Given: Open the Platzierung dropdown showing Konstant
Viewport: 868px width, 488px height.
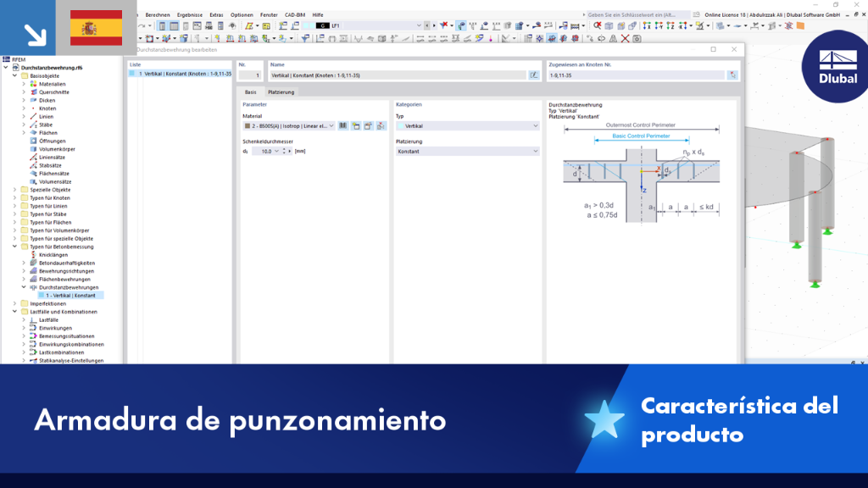Looking at the screenshot, I should pos(467,151).
